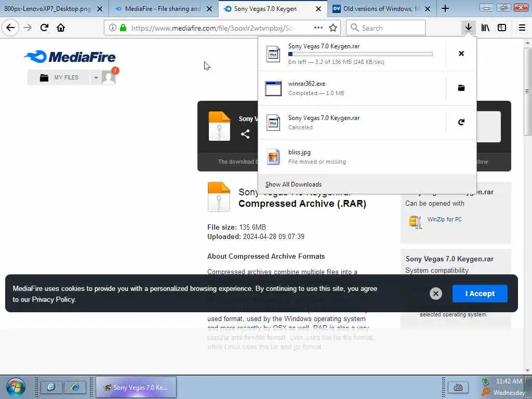Click the 11:42 AM taskbar clock
This screenshot has width=532, height=399.
(x=509, y=381)
